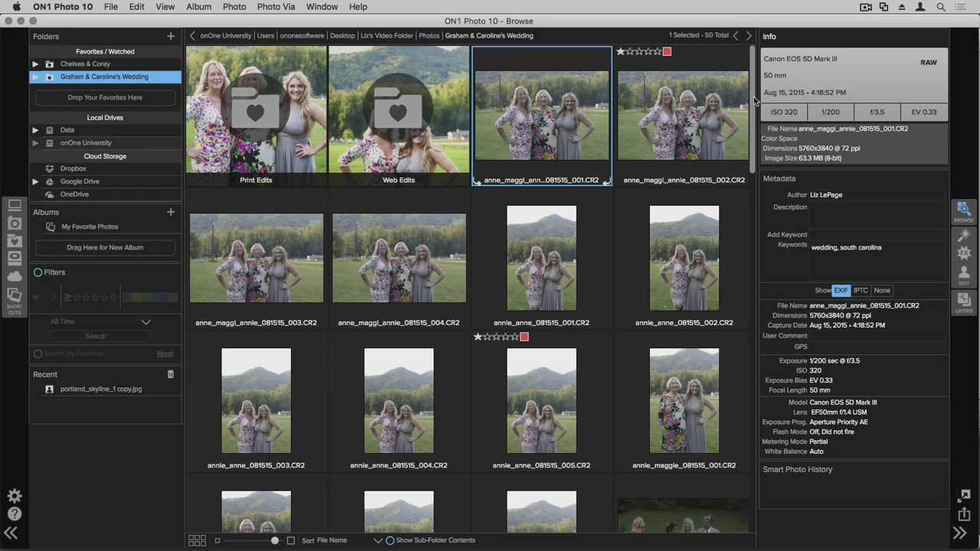This screenshot has height=551, width=980.
Task: Expand the onOne University drive
Action: pyautogui.click(x=35, y=143)
